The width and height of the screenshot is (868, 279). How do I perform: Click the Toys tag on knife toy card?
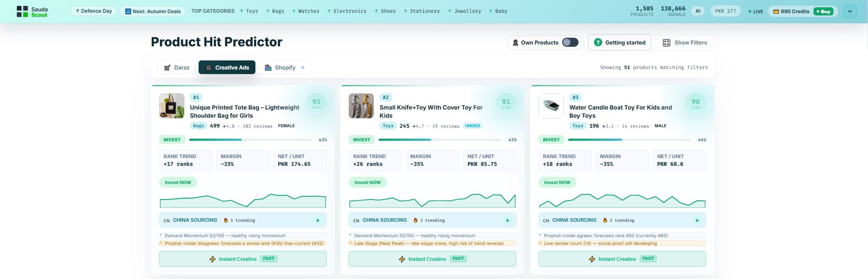[388, 126]
